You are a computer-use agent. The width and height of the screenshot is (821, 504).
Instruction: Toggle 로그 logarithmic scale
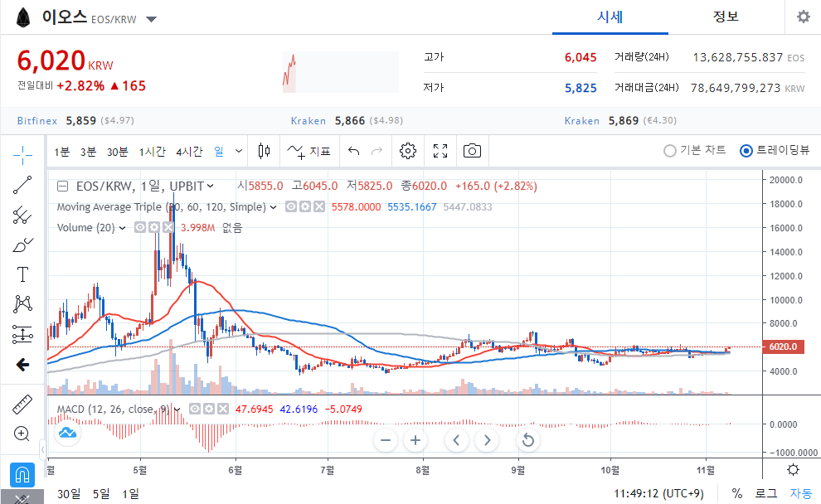tap(766, 493)
